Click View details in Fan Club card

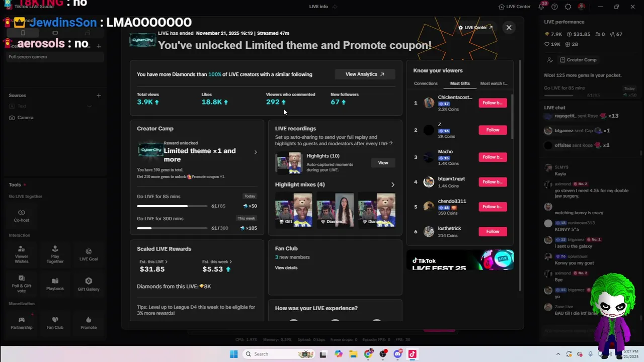point(286,268)
